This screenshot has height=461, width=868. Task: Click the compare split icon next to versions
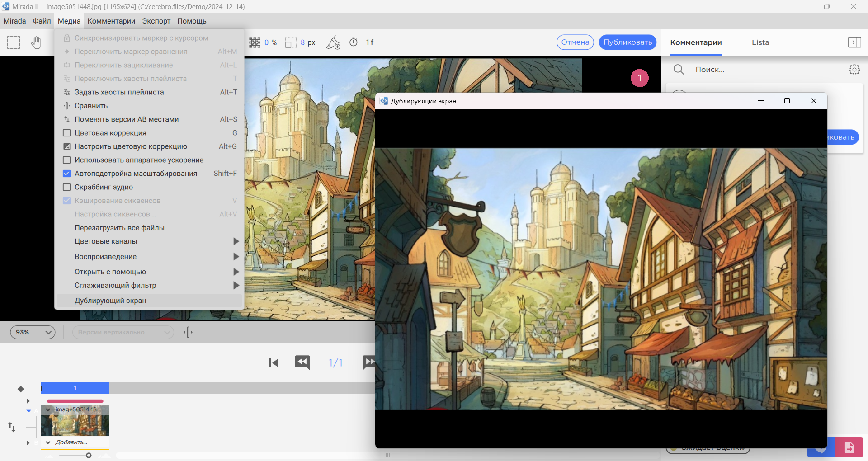[189, 332]
